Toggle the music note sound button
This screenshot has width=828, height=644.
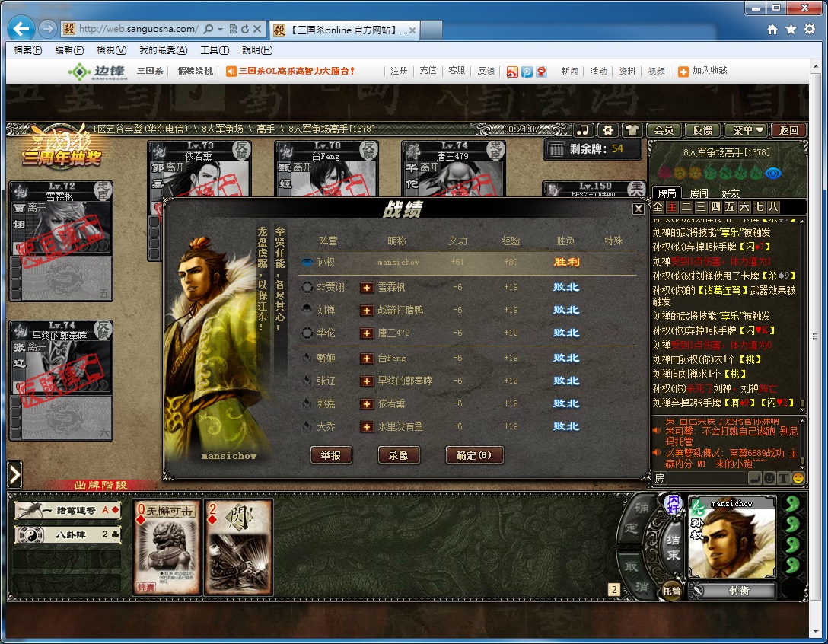(x=583, y=130)
